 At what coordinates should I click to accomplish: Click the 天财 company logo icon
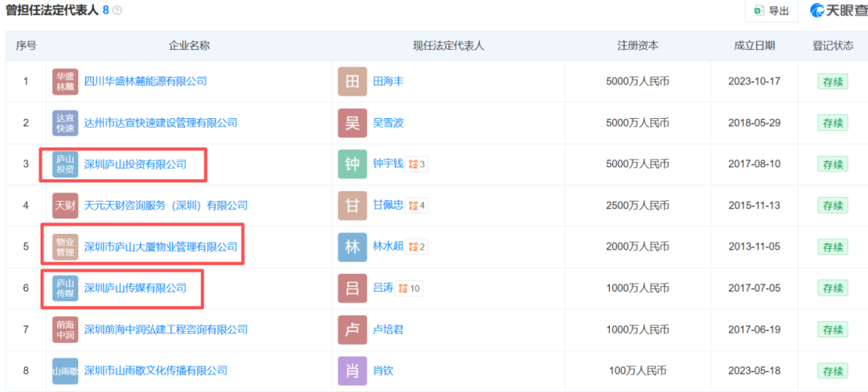coord(65,206)
